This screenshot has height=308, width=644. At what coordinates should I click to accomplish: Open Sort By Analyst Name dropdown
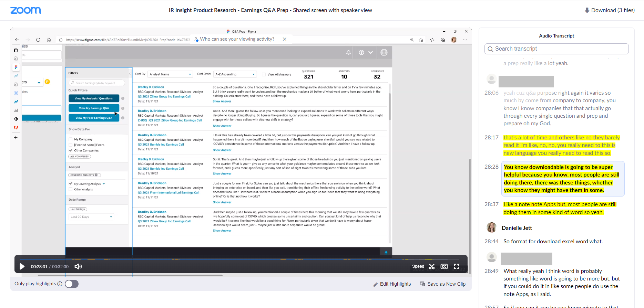click(170, 74)
